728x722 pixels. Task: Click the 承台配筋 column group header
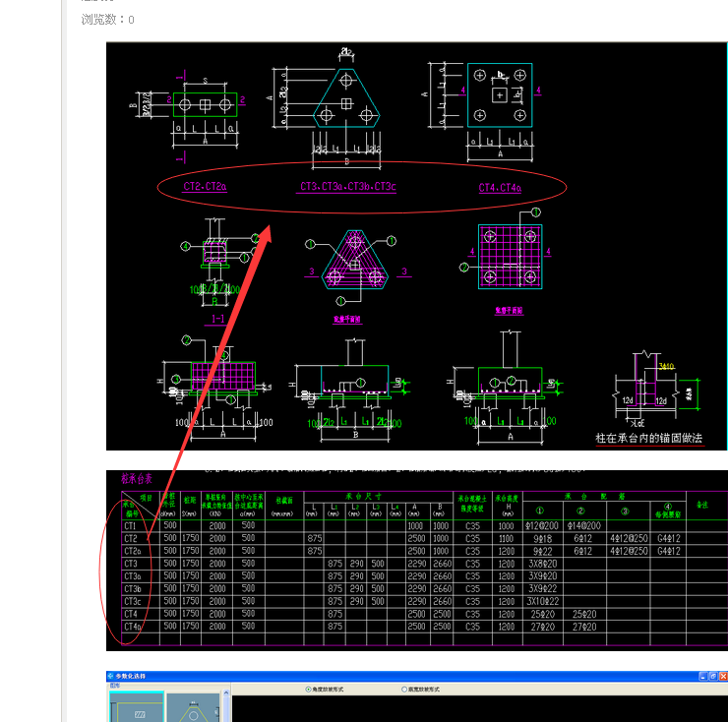[594, 497]
